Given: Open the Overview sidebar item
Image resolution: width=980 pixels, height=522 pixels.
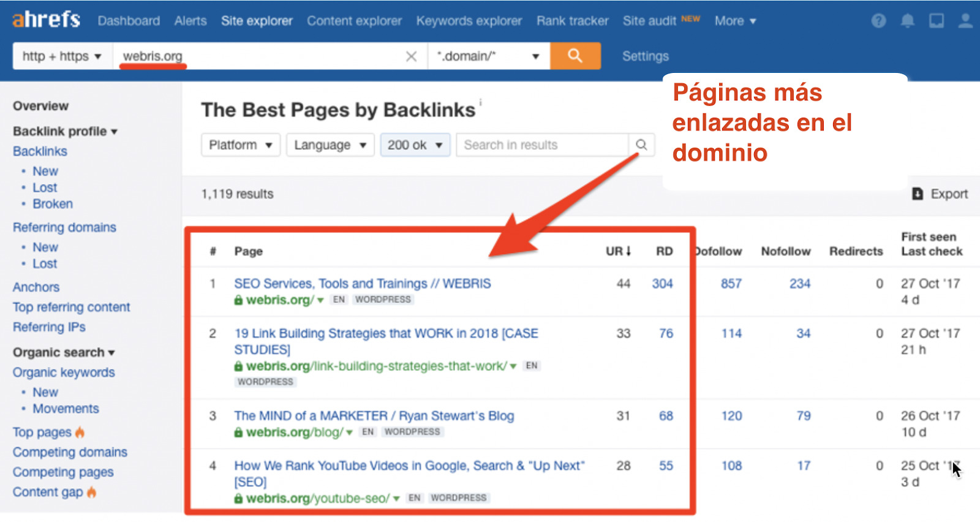Looking at the screenshot, I should click(x=41, y=106).
